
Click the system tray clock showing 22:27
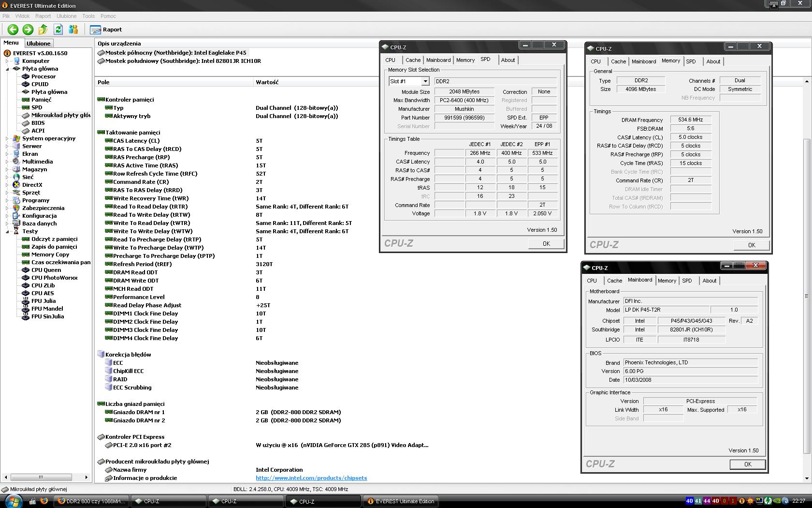point(798,501)
